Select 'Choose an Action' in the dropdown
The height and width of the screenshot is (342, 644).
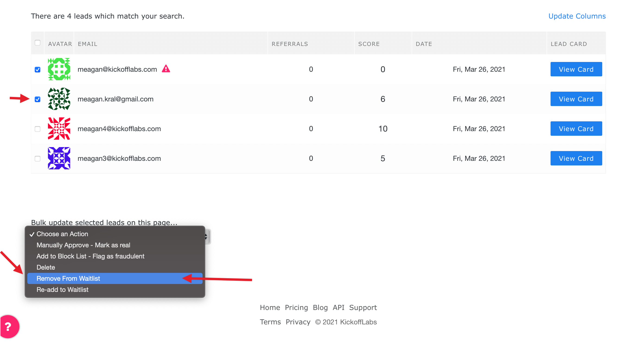115,234
